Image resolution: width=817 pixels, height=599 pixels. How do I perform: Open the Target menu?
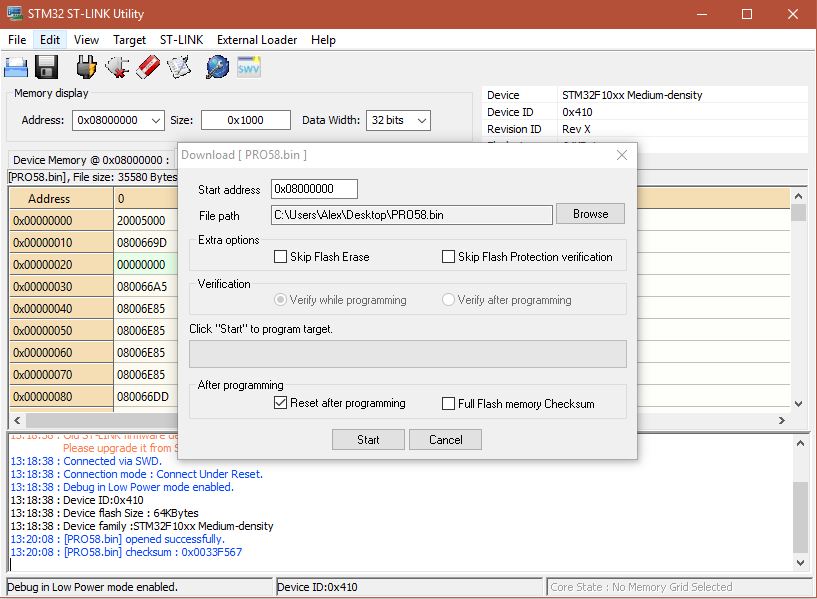tap(129, 40)
